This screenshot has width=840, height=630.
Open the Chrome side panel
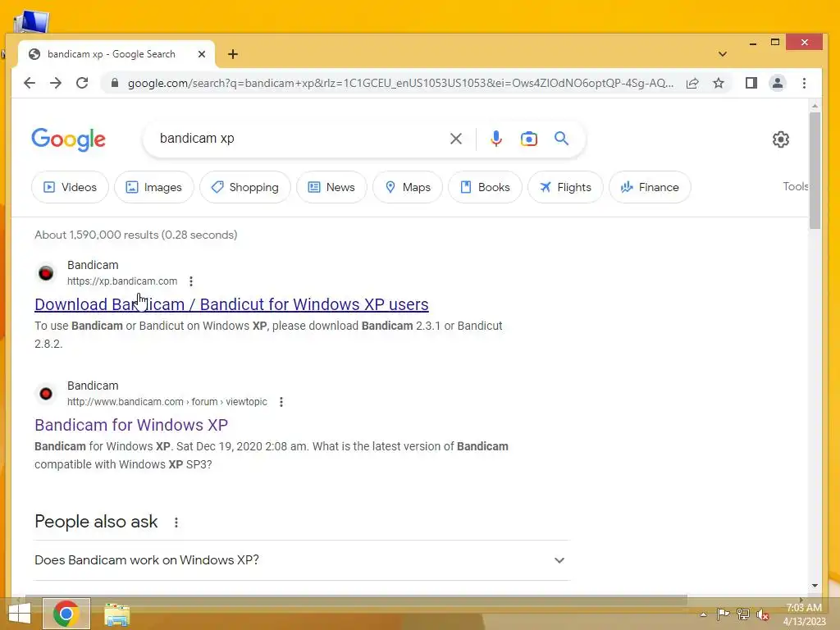coord(751,83)
